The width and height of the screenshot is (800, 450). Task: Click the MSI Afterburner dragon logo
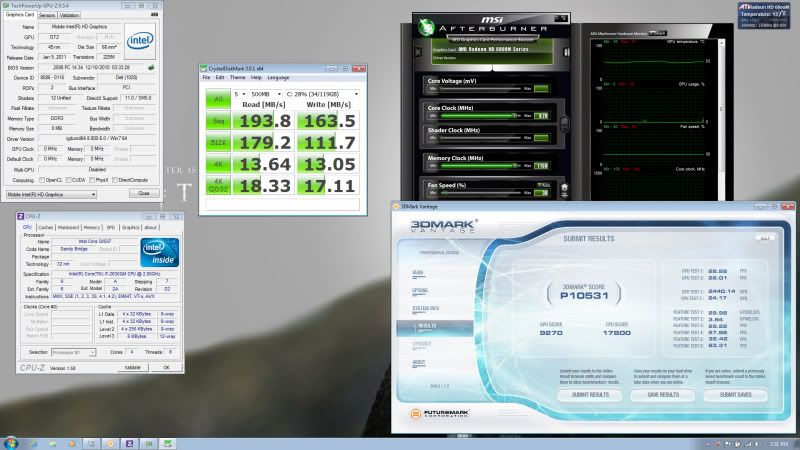[426, 27]
